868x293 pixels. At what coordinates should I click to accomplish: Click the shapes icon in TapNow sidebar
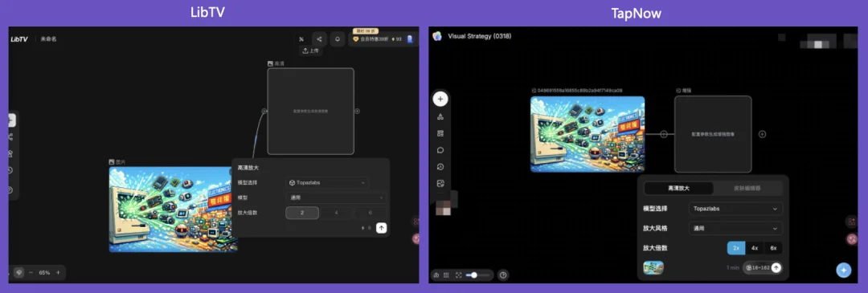(x=440, y=116)
